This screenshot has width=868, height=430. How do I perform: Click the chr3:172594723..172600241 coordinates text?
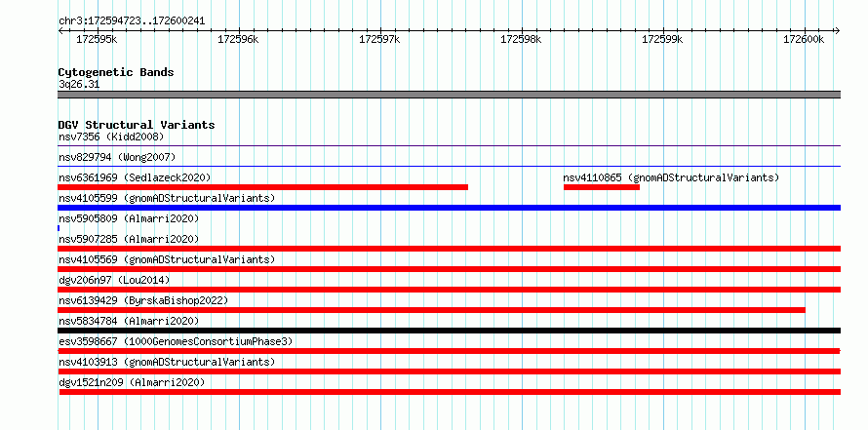132,21
